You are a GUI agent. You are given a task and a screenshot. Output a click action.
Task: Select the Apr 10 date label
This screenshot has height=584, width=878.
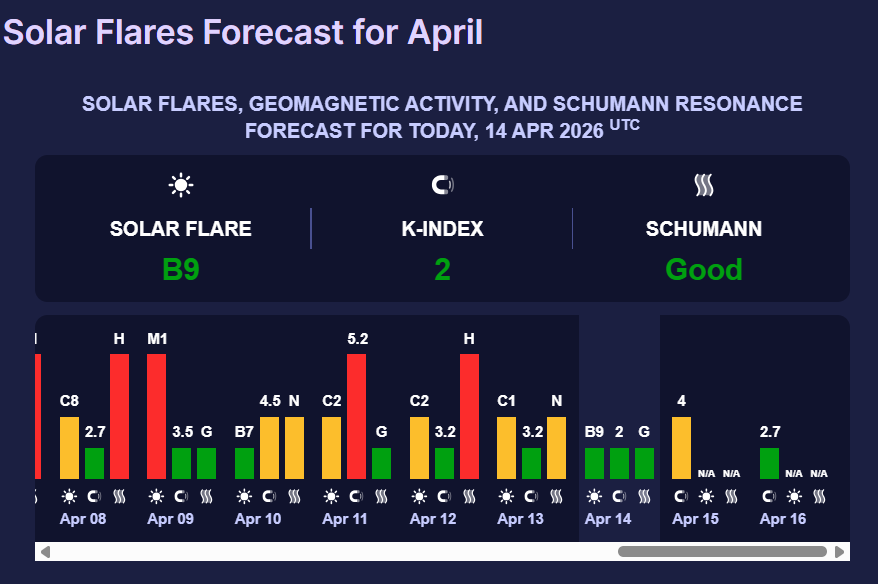click(x=258, y=519)
